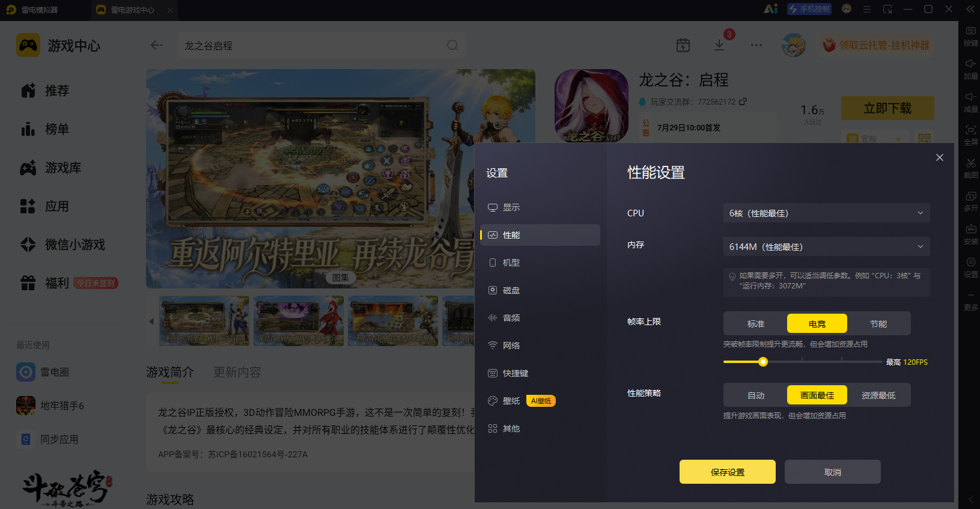Select 性能 settings category
The width and height of the screenshot is (980, 509).
tap(540, 235)
